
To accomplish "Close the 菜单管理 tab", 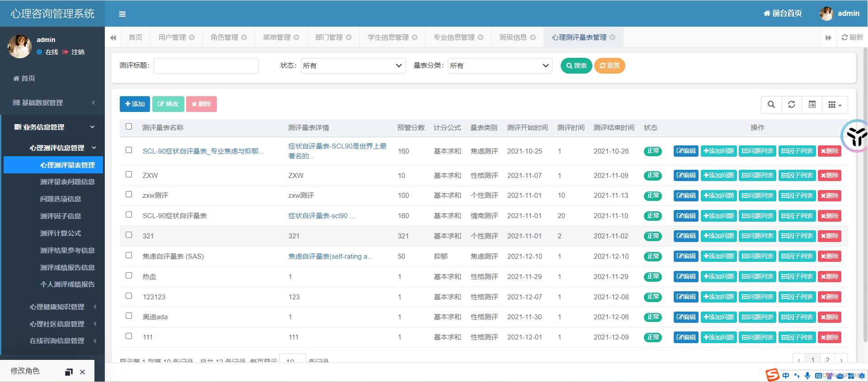I will click(296, 37).
